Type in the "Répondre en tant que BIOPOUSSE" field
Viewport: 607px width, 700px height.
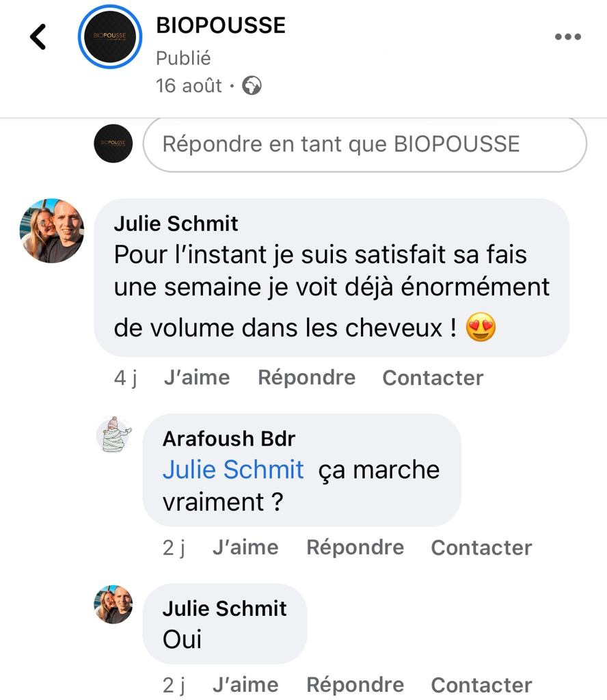(x=364, y=144)
